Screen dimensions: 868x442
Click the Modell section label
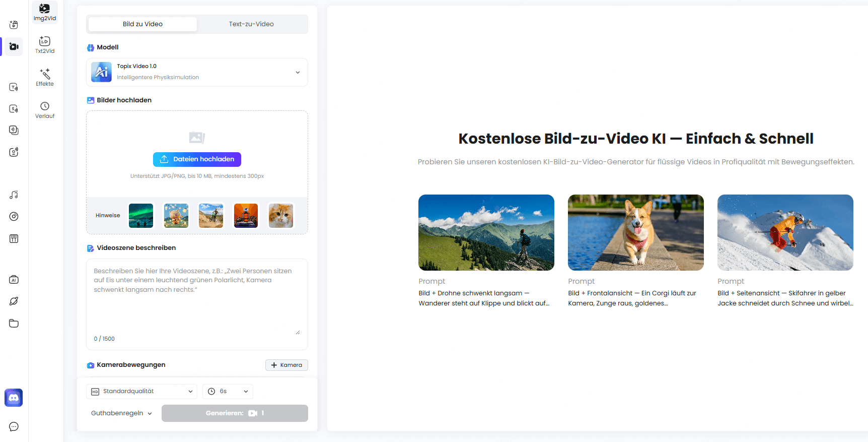pyautogui.click(x=108, y=47)
